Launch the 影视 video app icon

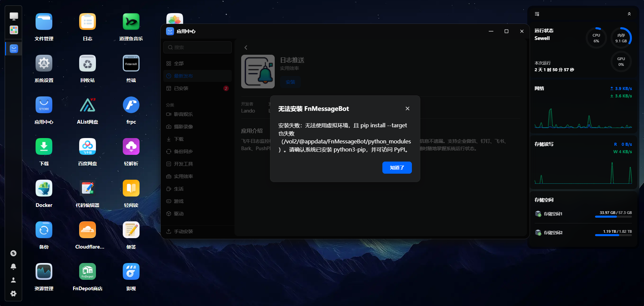(x=131, y=272)
